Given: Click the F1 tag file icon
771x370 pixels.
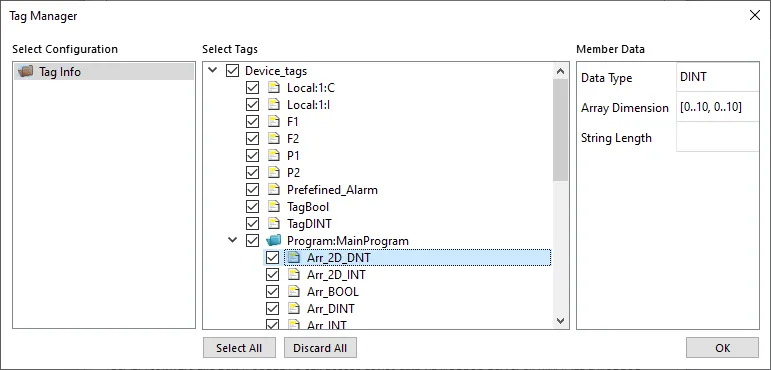Looking at the screenshot, I should pos(273,122).
